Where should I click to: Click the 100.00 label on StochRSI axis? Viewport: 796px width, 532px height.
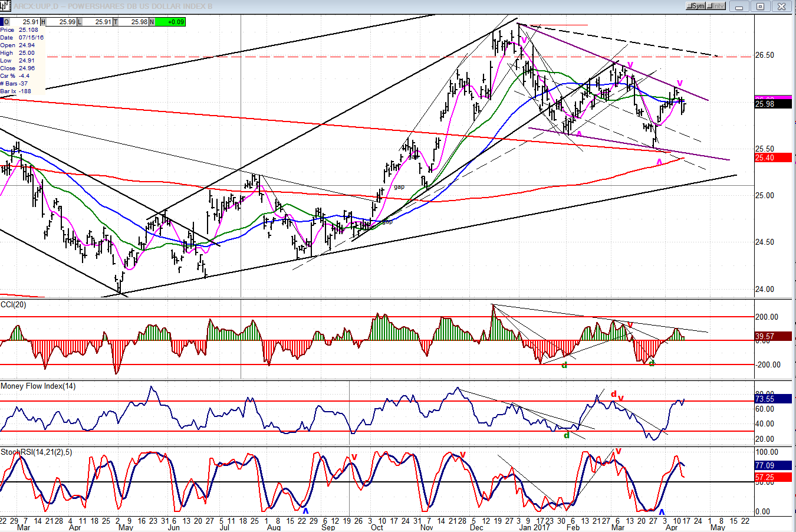point(767,452)
